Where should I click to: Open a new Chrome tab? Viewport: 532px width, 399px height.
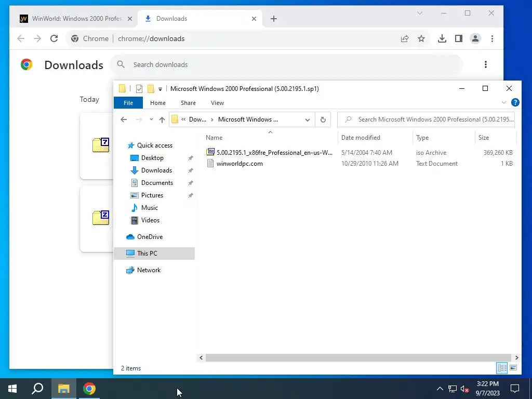coord(273,19)
